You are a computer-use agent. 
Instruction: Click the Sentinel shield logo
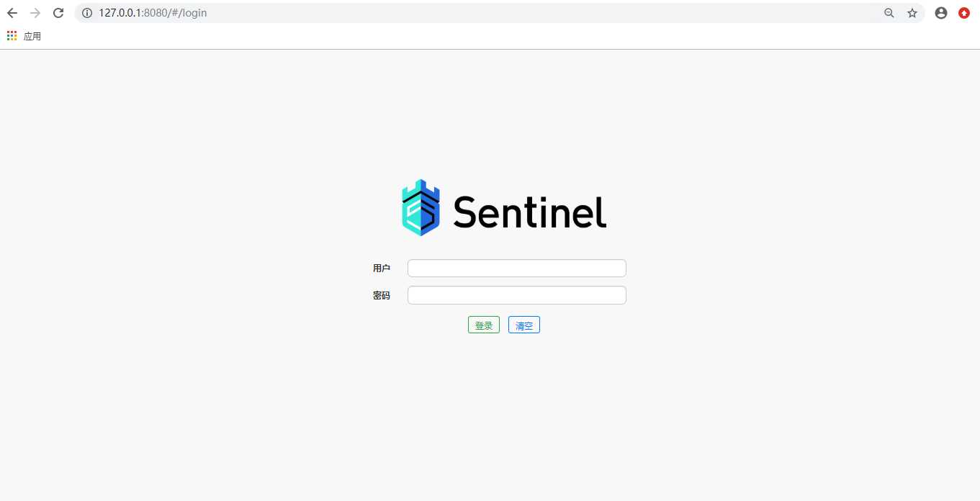pyautogui.click(x=421, y=208)
